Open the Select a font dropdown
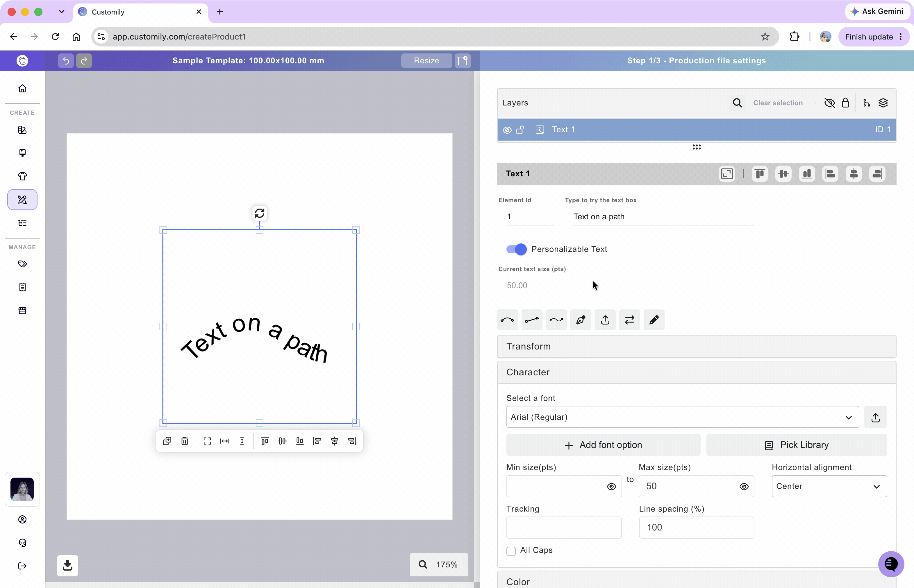Viewport: 914px width, 588px height. click(x=682, y=417)
